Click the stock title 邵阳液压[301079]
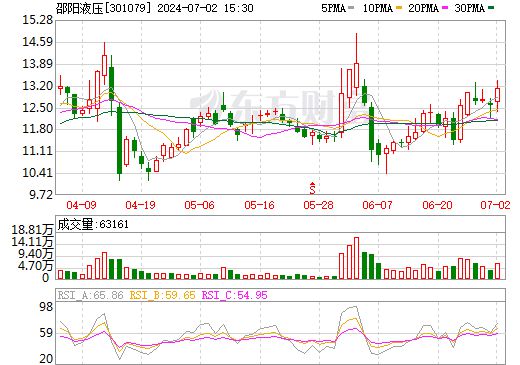 (x=102, y=8)
